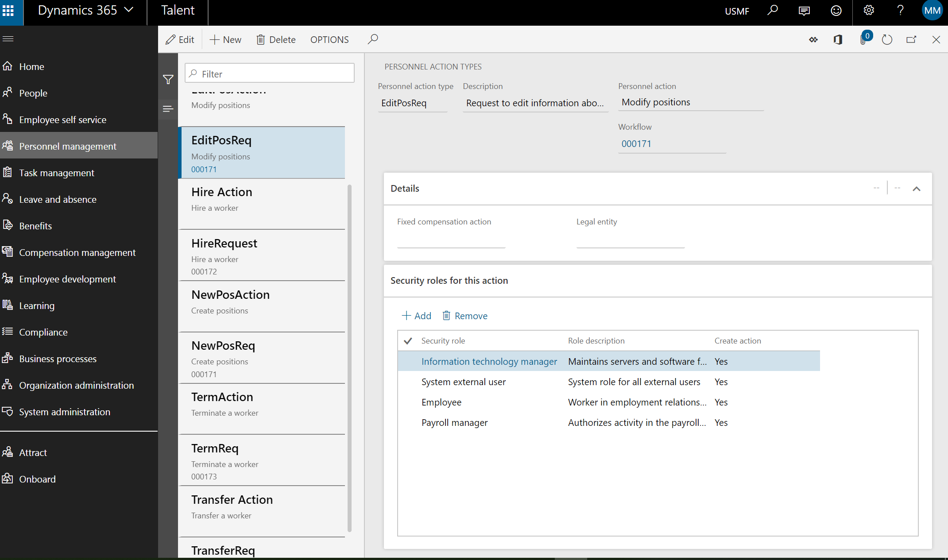Click the list pane vertical scrollbar

[x=349, y=358]
